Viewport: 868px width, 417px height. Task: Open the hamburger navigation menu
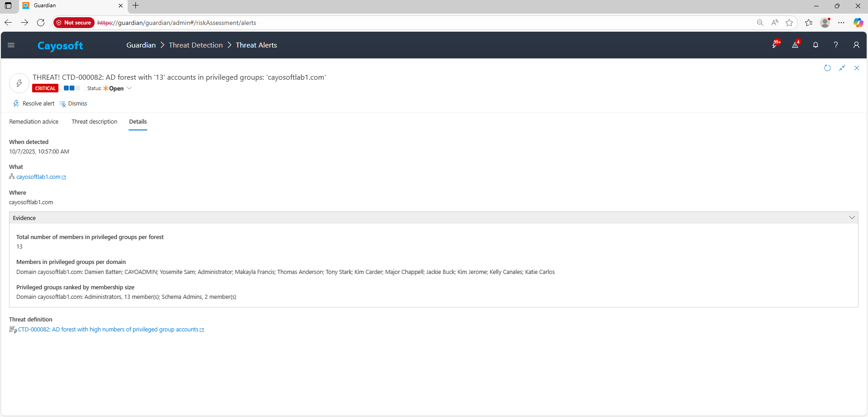(x=11, y=45)
